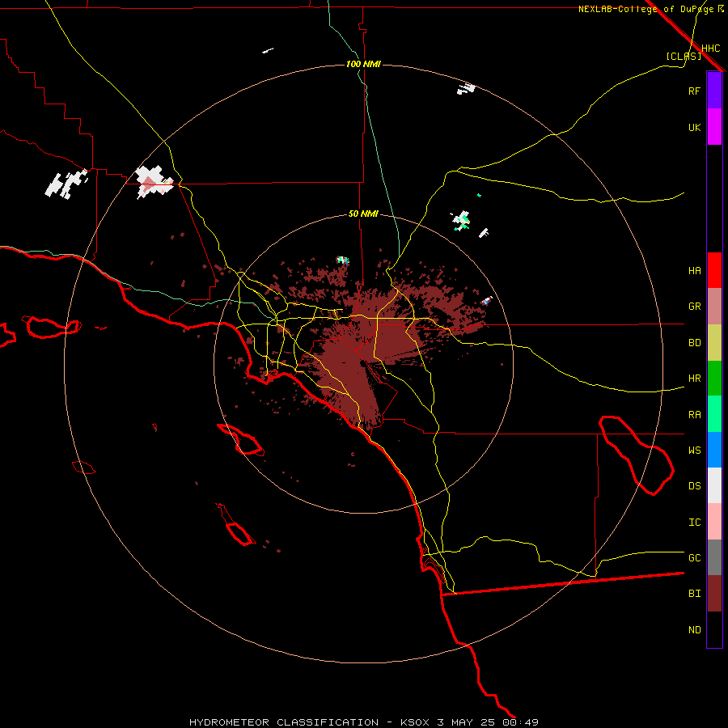
Task: Select the GR legend color block
Action: click(x=714, y=307)
